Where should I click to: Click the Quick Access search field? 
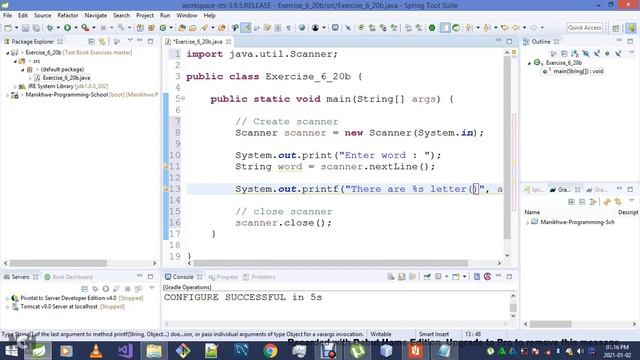pos(584,27)
